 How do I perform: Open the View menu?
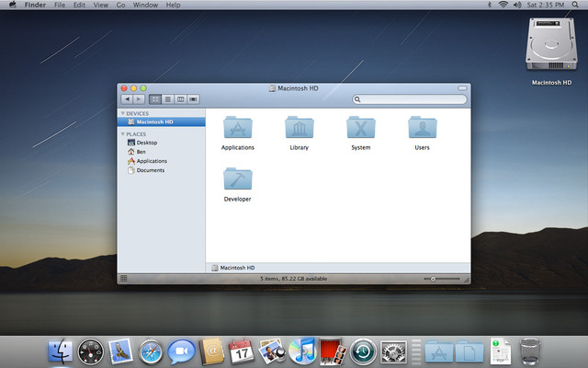(x=99, y=5)
